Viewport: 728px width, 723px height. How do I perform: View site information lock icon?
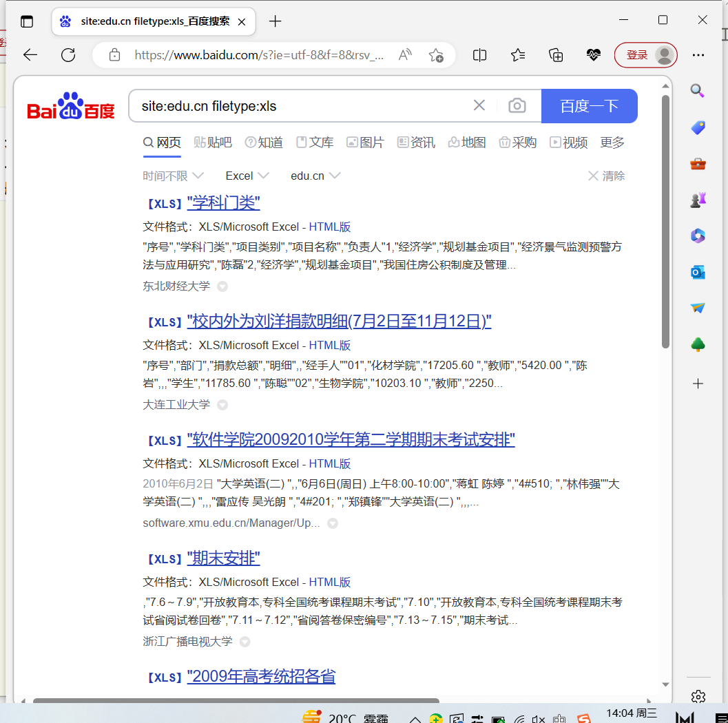(x=114, y=55)
